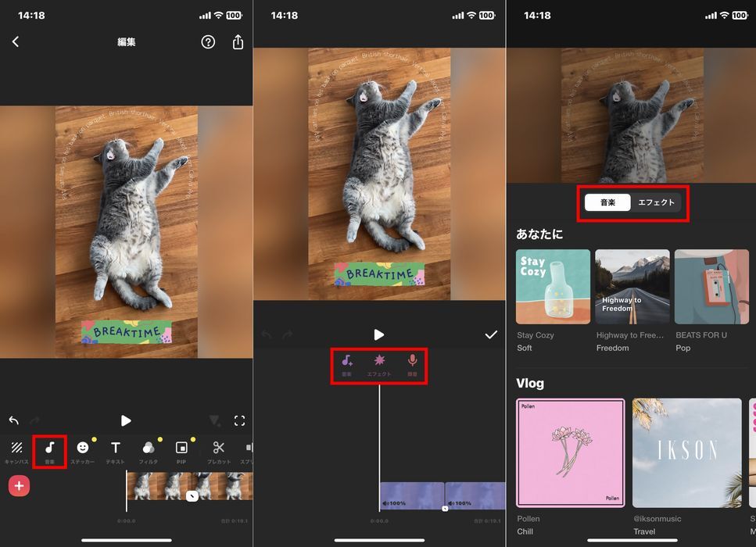Switch to the エフェクト tab
756x547 pixels.
pos(656,202)
